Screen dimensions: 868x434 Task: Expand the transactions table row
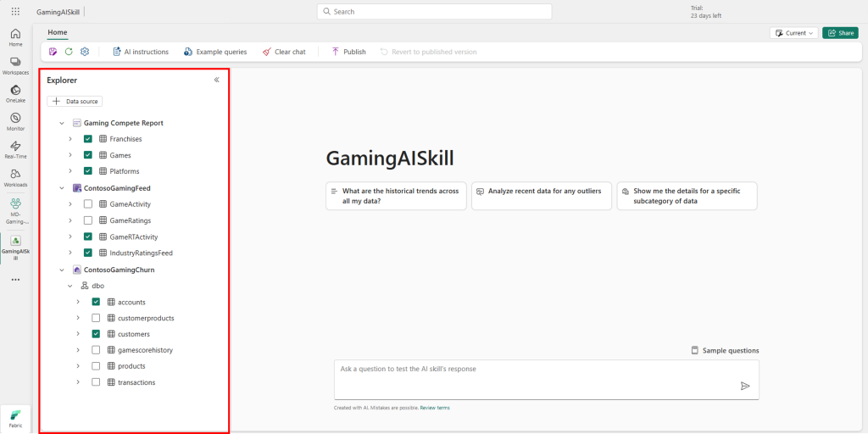click(x=78, y=382)
